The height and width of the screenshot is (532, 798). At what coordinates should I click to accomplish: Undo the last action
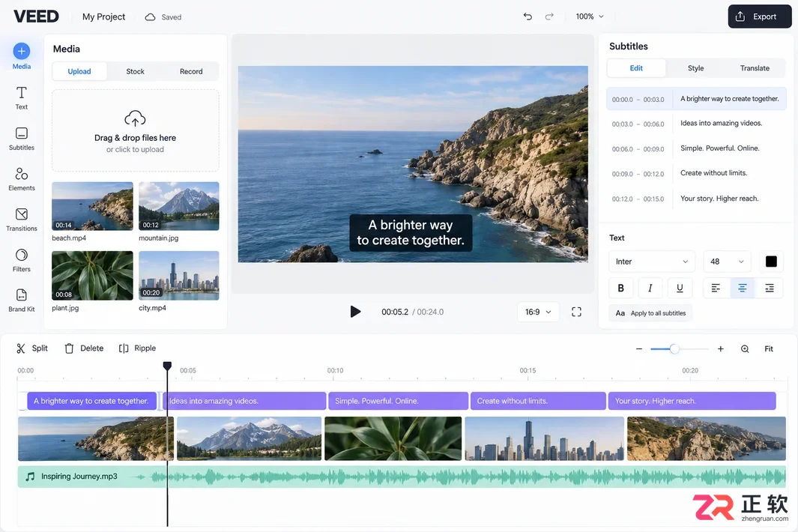coord(528,16)
